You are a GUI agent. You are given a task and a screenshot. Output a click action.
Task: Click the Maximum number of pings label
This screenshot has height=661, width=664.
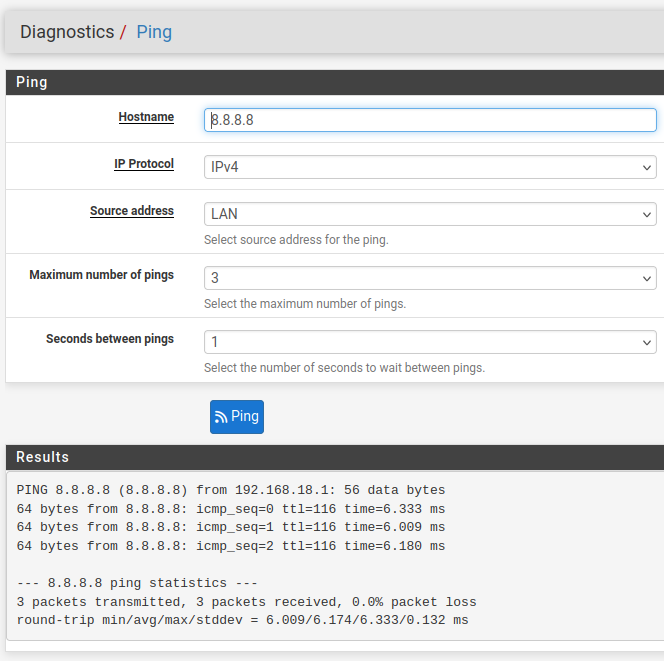click(102, 275)
